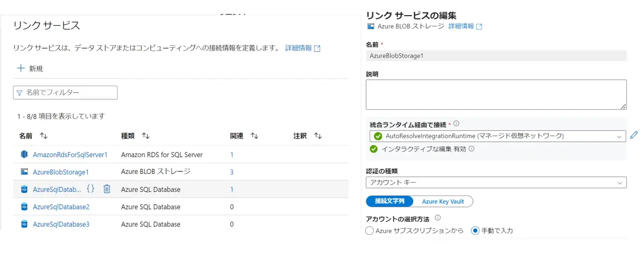Click the trash delete icon for AzureSqlDatab...
Image resolution: width=644 pixels, height=258 pixels.
[107, 189]
